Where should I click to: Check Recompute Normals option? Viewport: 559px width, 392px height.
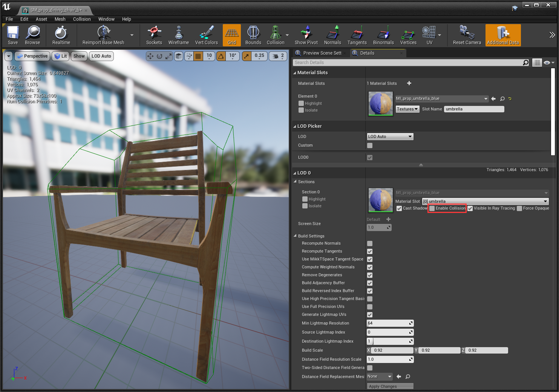(x=370, y=243)
